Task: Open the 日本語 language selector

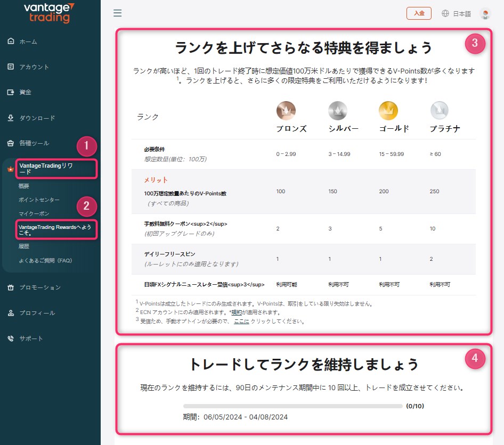Action: [461, 14]
